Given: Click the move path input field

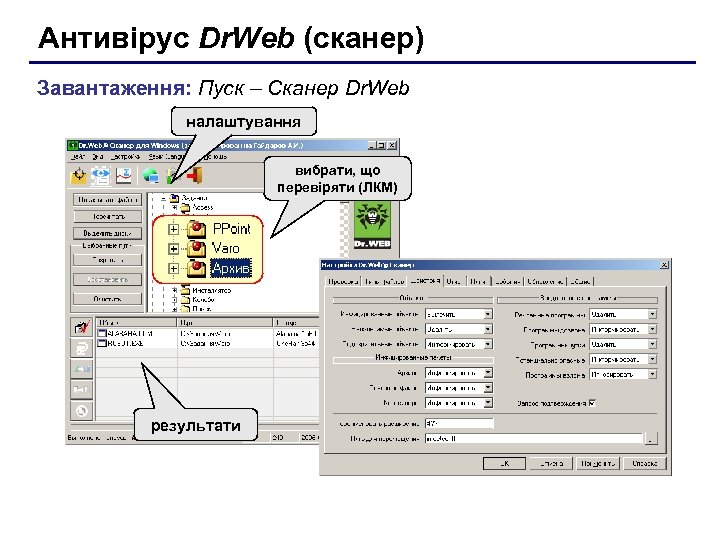Looking at the screenshot, I should [534, 439].
